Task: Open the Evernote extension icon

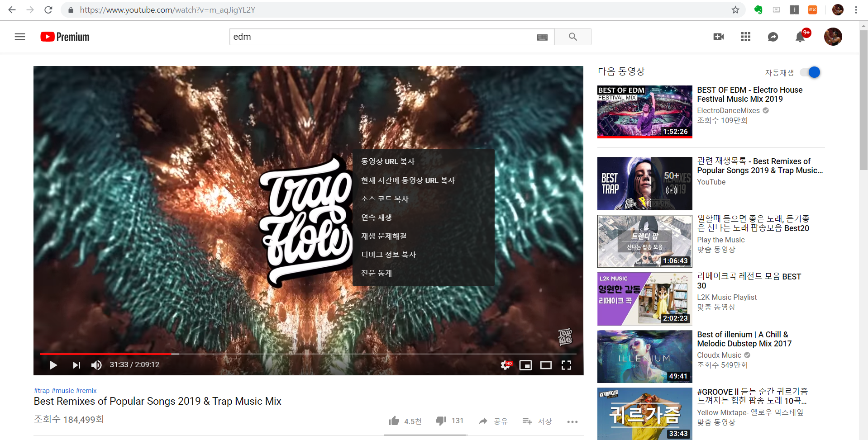Action: point(758,9)
